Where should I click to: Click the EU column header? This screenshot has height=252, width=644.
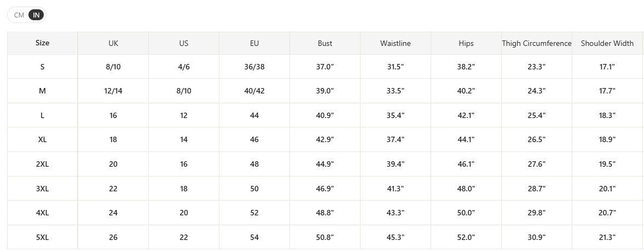coord(254,43)
